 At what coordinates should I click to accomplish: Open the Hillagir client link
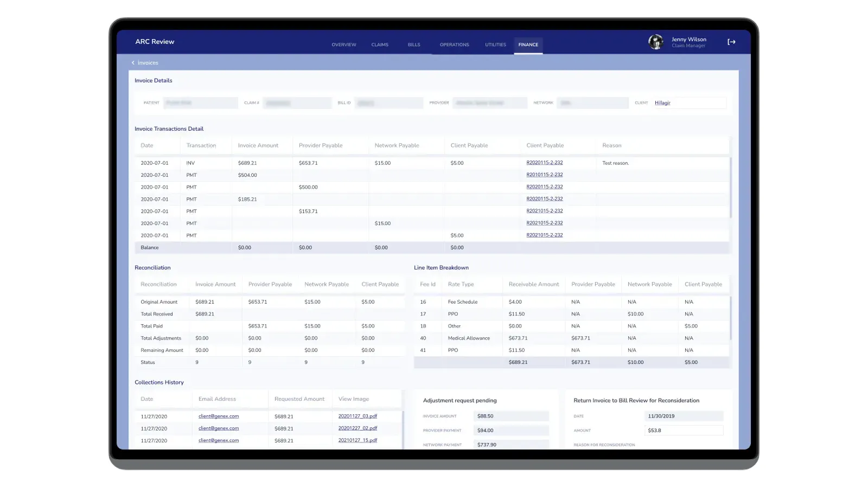tap(662, 102)
